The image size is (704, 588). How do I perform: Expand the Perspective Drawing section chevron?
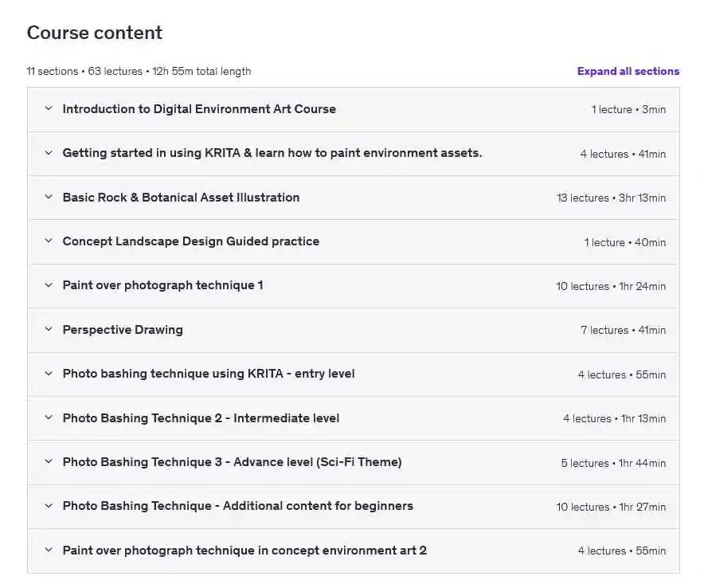pos(49,329)
